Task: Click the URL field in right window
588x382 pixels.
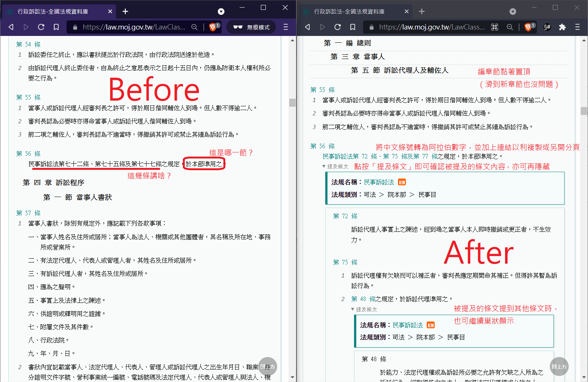Action: [432, 27]
